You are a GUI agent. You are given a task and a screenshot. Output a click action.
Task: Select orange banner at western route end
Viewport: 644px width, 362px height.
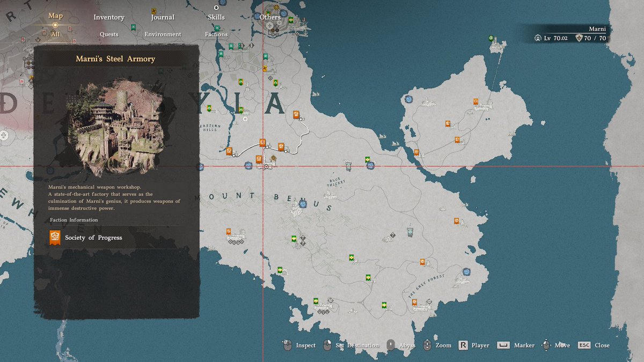229,151
